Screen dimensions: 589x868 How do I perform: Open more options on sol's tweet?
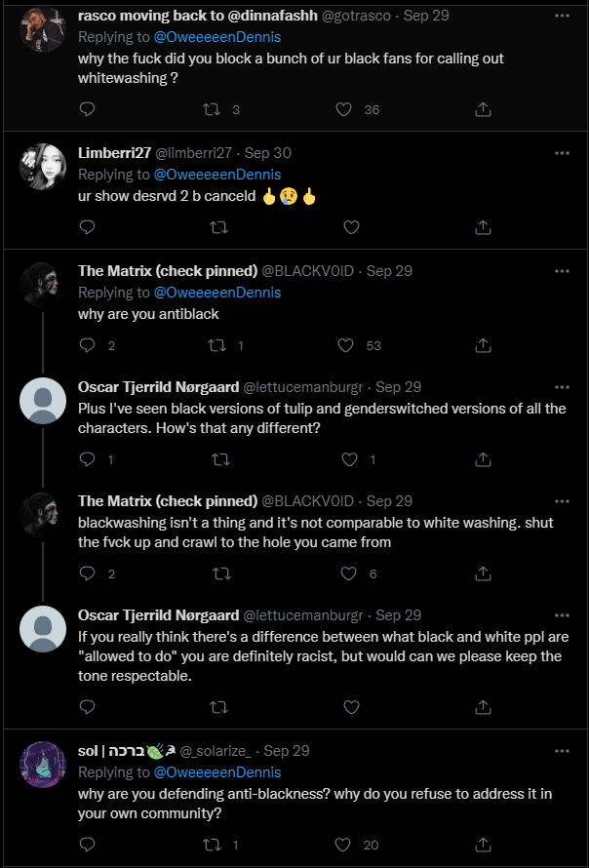click(562, 751)
